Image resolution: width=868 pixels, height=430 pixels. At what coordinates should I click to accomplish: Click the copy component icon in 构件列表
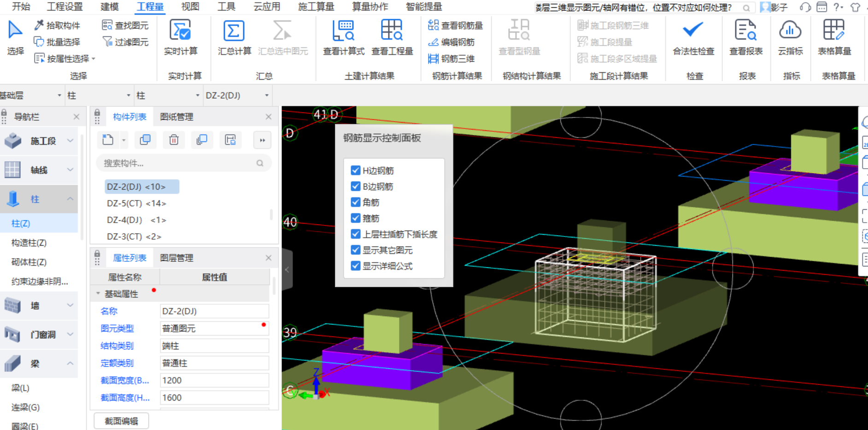[145, 140]
